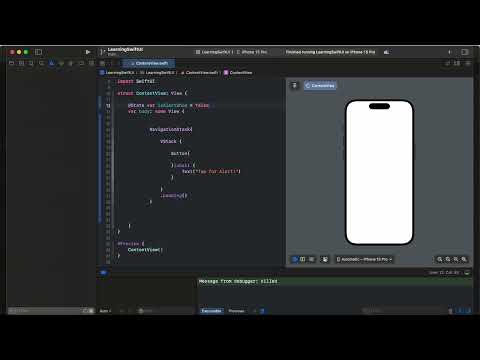Viewport: 480px width, 360px height.
Task: Open the adjust editor options menu
Action: point(457,63)
